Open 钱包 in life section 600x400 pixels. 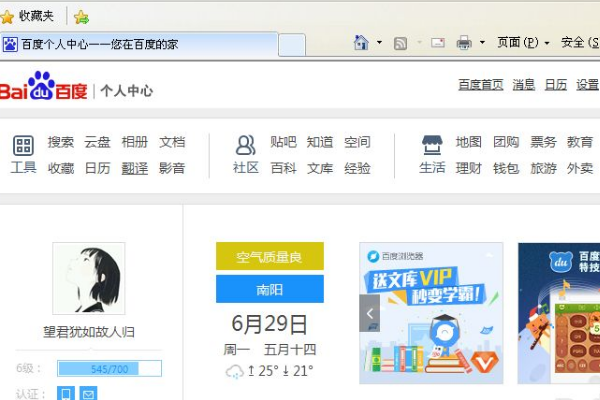[505, 168]
